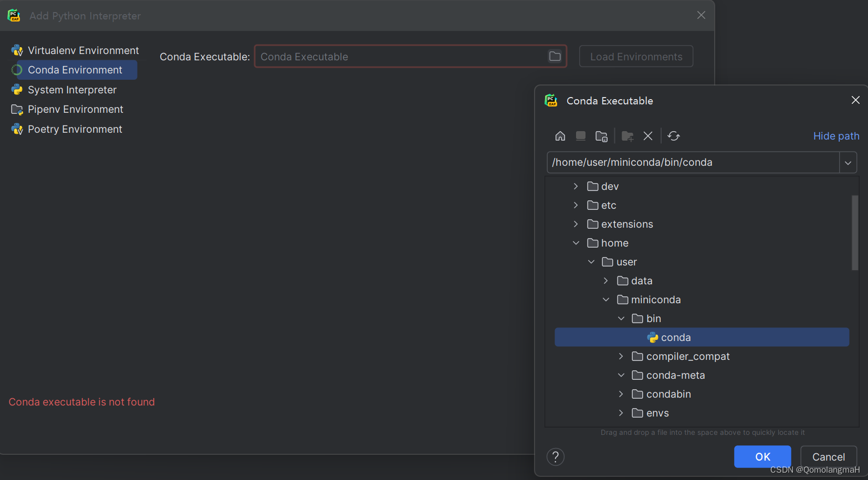Click the Hide path link
Viewport: 868px width, 480px height.
[x=835, y=136]
